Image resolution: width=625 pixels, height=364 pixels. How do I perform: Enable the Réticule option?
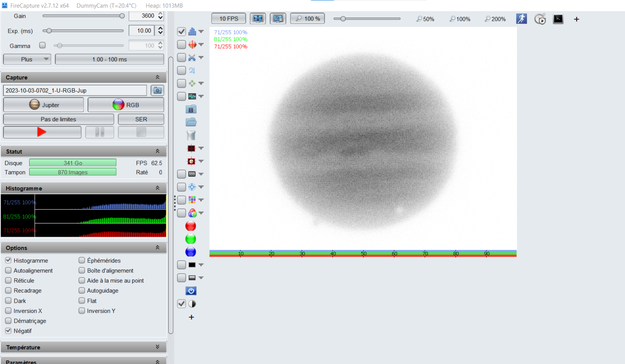pyautogui.click(x=8, y=280)
